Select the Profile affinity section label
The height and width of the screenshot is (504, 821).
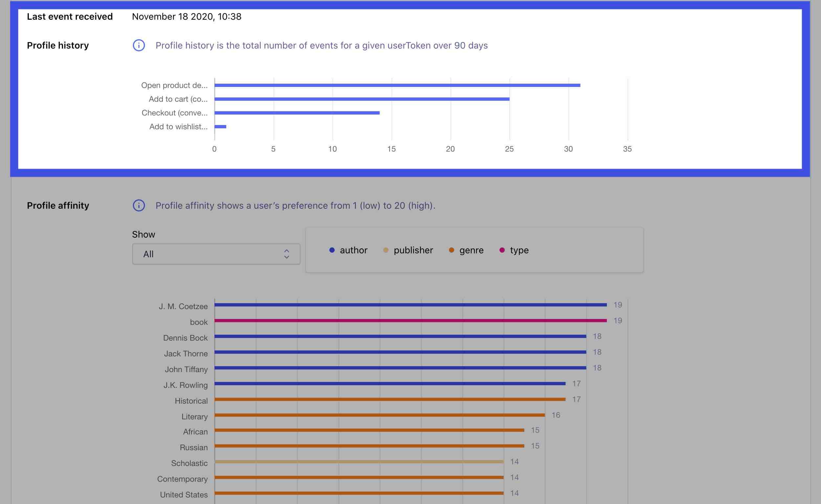(58, 206)
